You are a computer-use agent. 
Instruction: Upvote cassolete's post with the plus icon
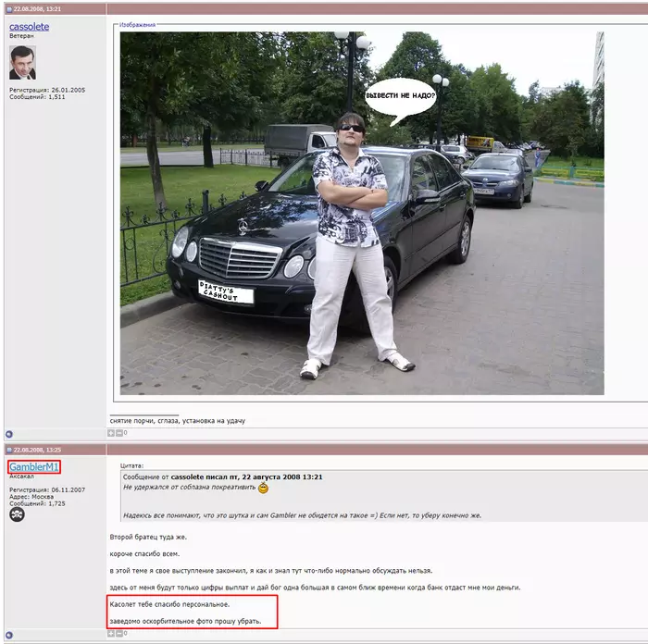[111, 433]
